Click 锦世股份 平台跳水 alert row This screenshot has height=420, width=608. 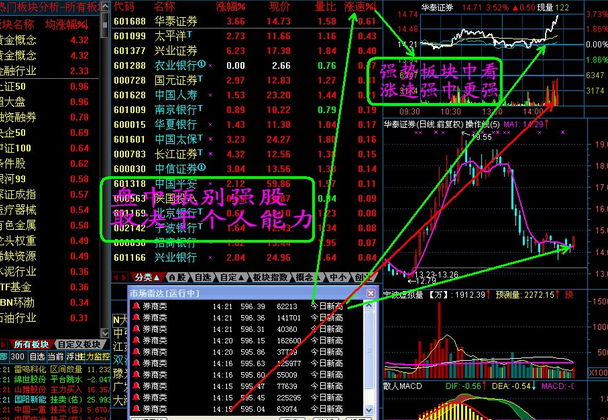pos(55,379)
